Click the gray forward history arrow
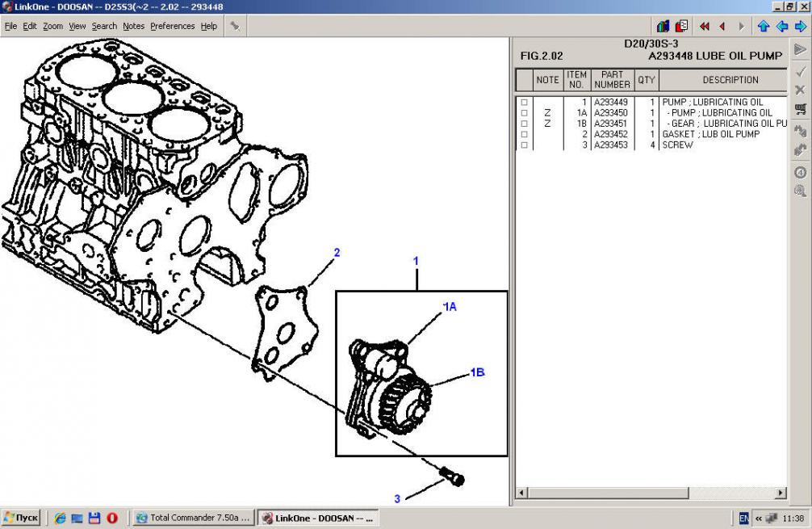This screenshot has height=529, width=812. 742,27
